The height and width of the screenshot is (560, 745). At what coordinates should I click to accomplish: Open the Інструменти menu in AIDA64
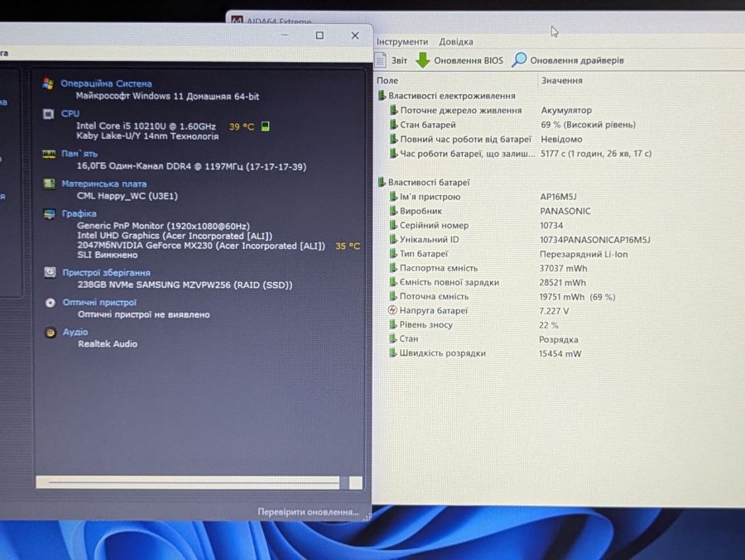[402, 42]
